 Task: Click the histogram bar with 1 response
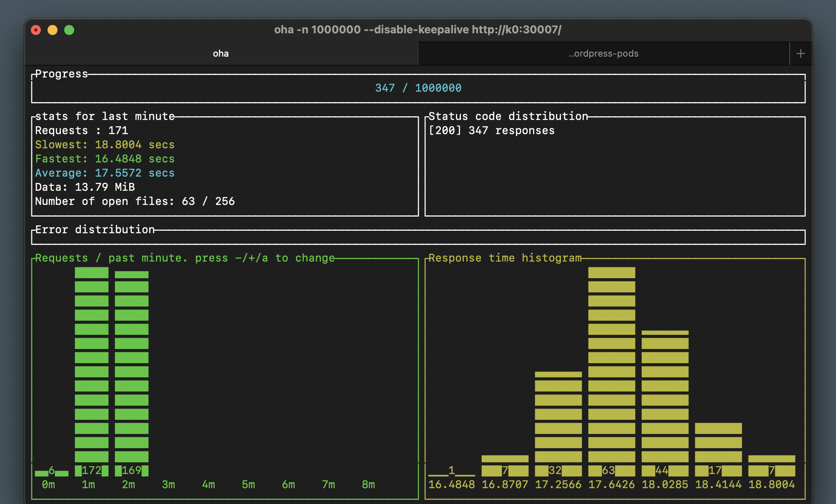point(452,471)
